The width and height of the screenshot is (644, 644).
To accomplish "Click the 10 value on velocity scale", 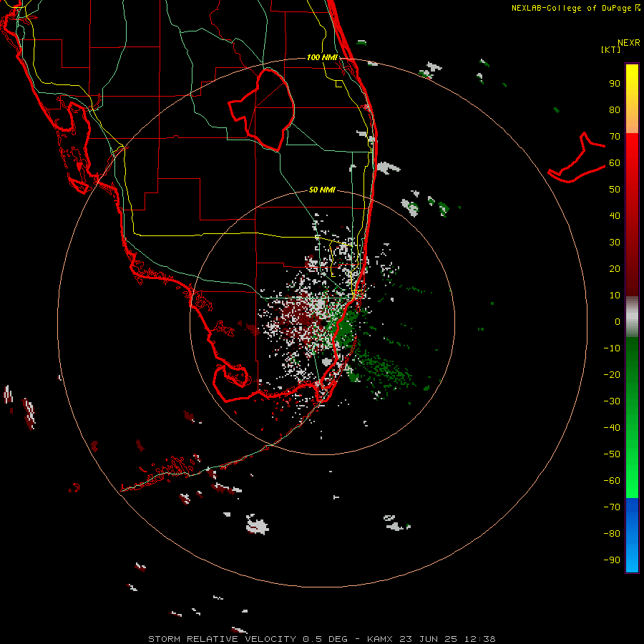I will (615, 296).
